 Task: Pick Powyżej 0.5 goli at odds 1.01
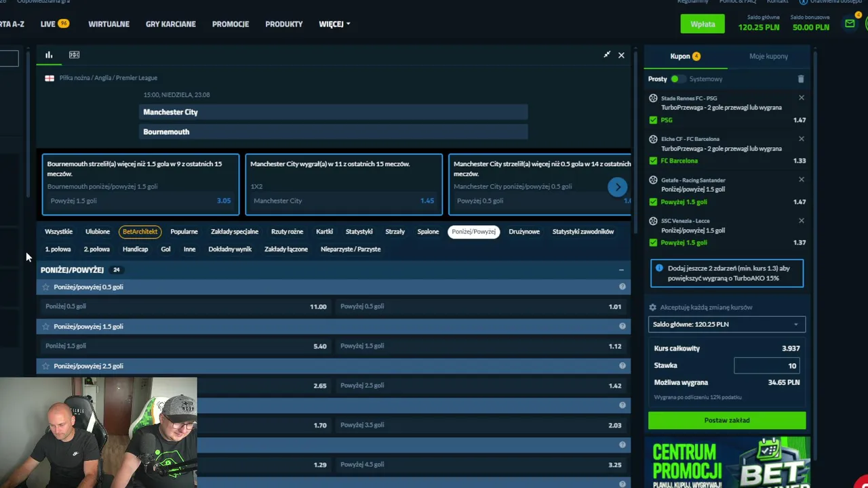[x=481, y=306]
